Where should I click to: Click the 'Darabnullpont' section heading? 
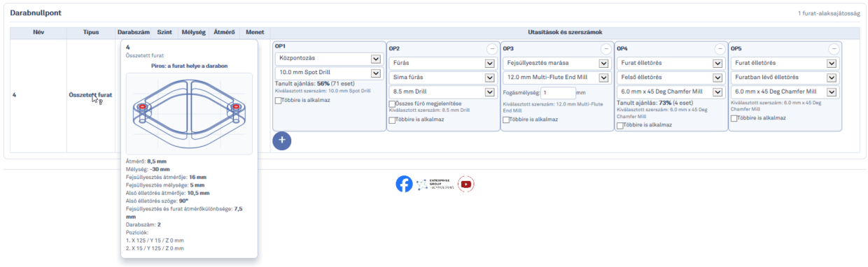(35, 13)
